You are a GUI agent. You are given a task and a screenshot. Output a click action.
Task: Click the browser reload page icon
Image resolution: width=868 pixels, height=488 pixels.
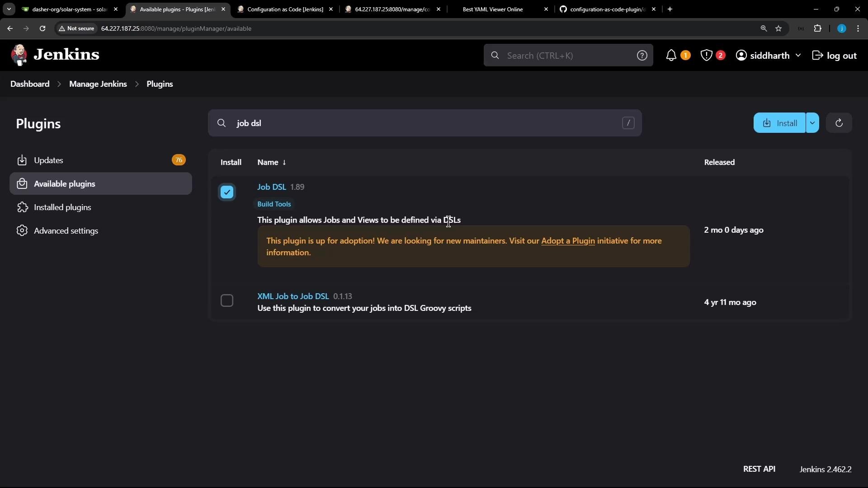pyautogui.click(x=42, y=28)
